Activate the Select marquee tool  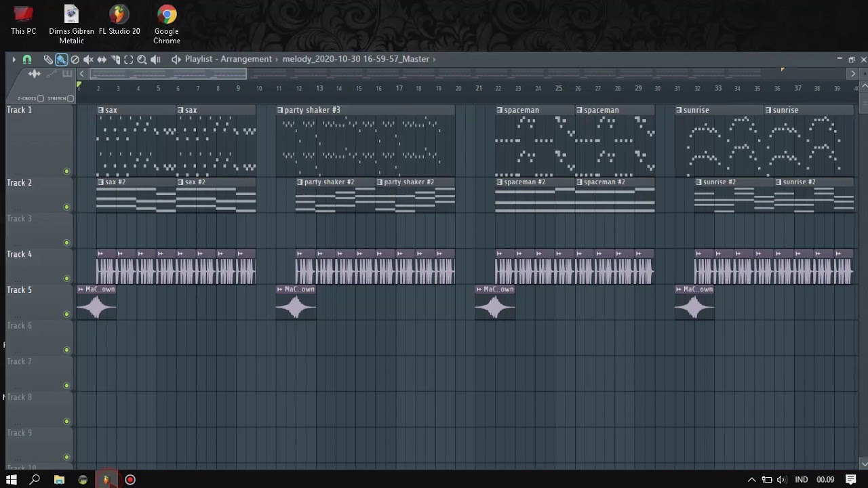coord(129,60)
